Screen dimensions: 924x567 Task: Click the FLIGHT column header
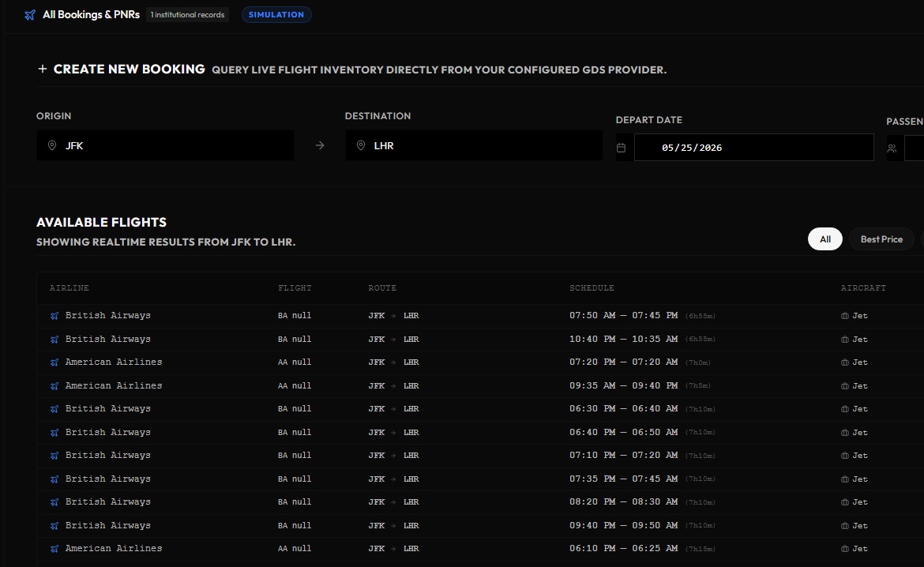point(295,288)
